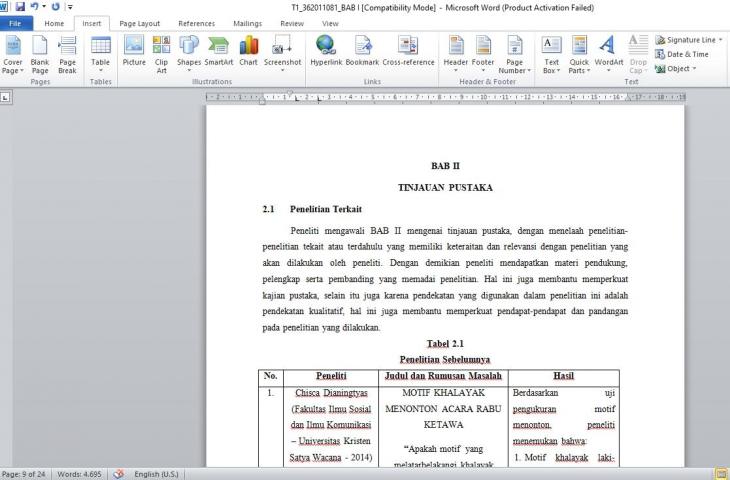Insert a Bookmark

[x=362, y=51]
